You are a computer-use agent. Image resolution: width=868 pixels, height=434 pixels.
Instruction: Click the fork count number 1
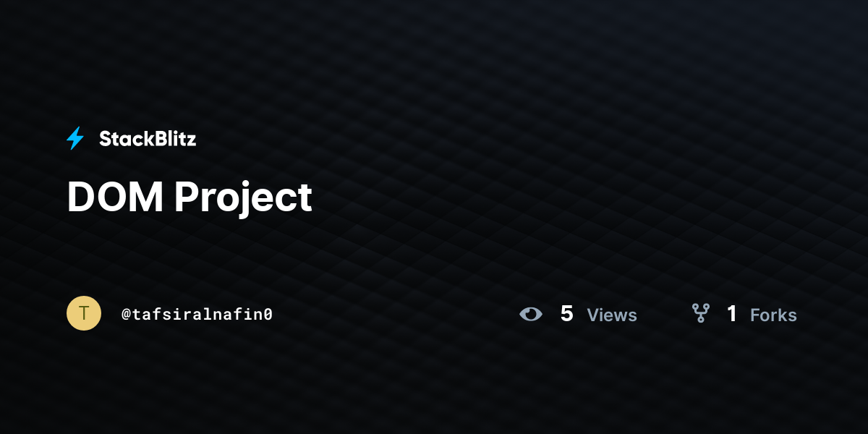tap(732, 314)
